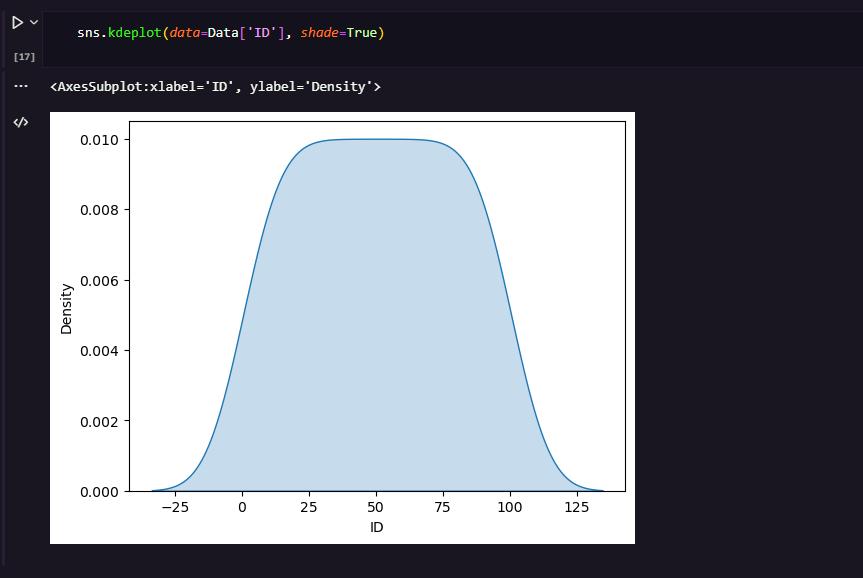
Task: Open the run cell options dropdown arrow
Action: click(x=34, y=23)
